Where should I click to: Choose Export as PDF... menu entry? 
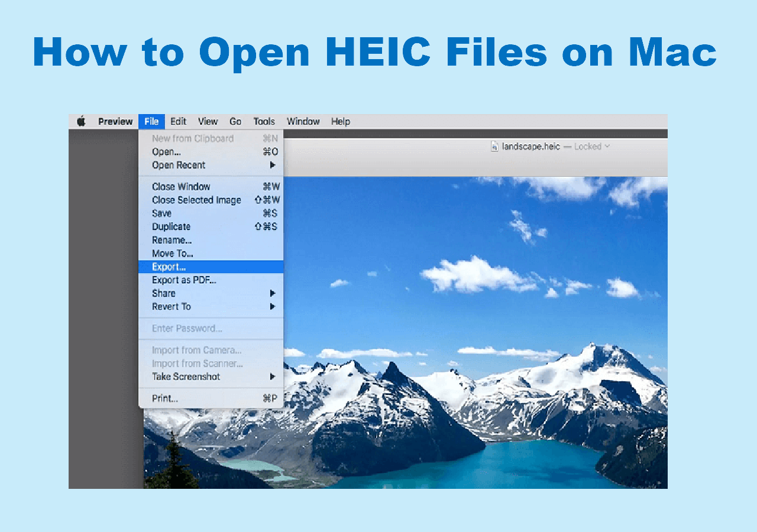(184, 280)
